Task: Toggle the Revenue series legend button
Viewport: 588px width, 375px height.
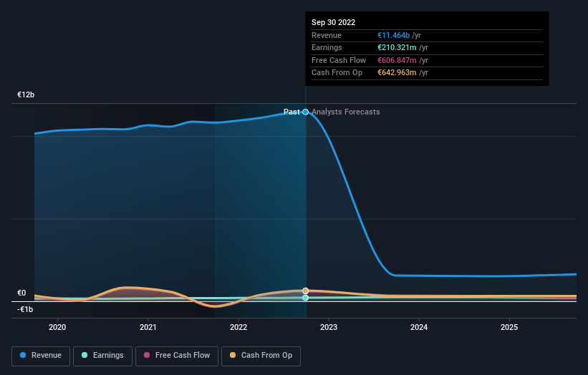Action: coord(41,356)
